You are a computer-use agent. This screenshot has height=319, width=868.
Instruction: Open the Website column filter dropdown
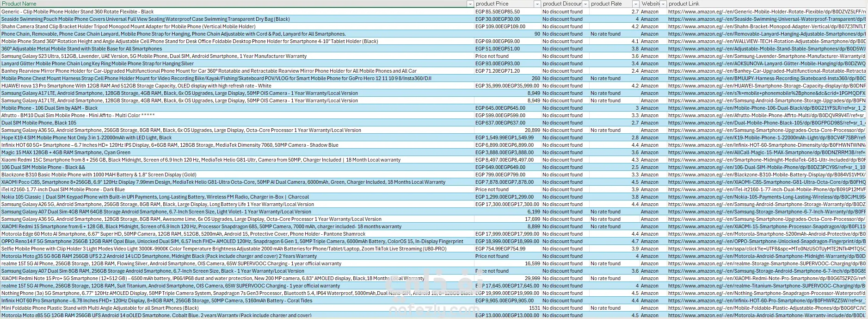coord(663,4)
